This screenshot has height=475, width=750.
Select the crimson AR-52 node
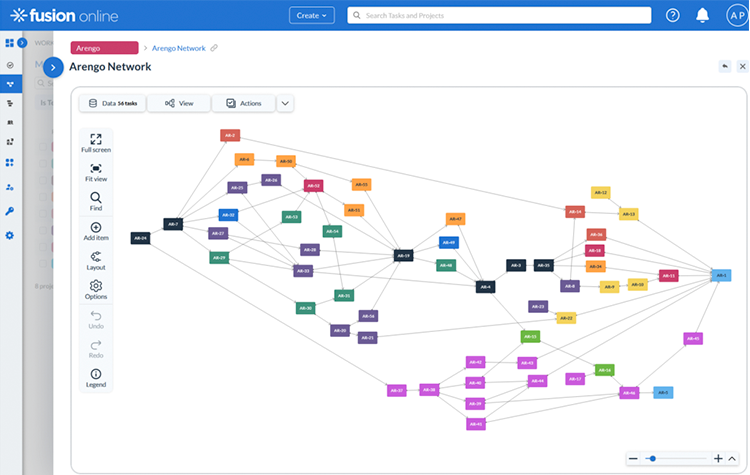tap(313, 186)
